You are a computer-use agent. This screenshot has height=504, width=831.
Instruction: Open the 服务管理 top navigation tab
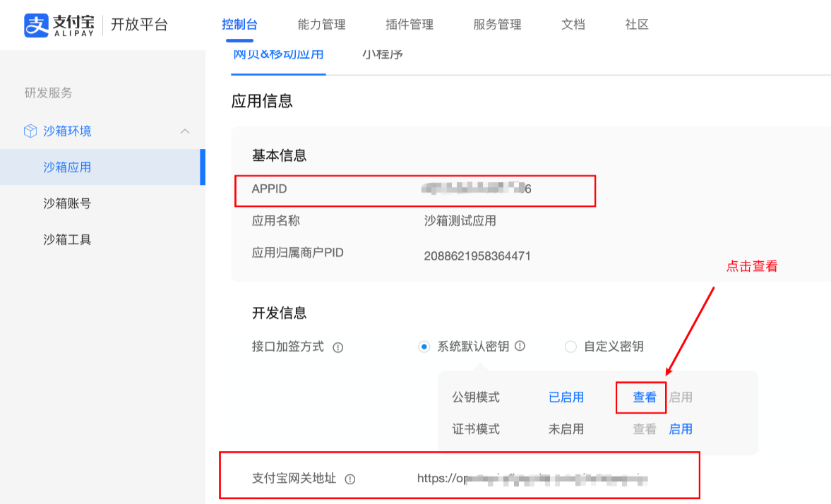(497, 25)
